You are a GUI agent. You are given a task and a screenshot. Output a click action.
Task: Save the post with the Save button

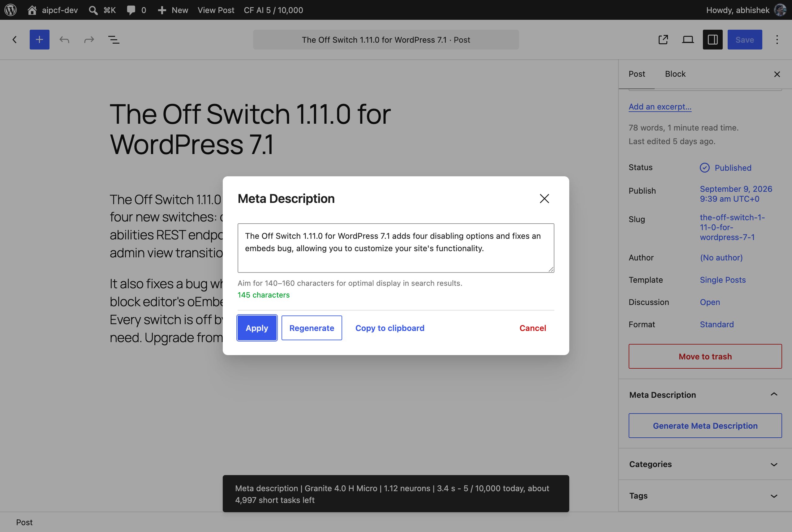pos(744,40)
